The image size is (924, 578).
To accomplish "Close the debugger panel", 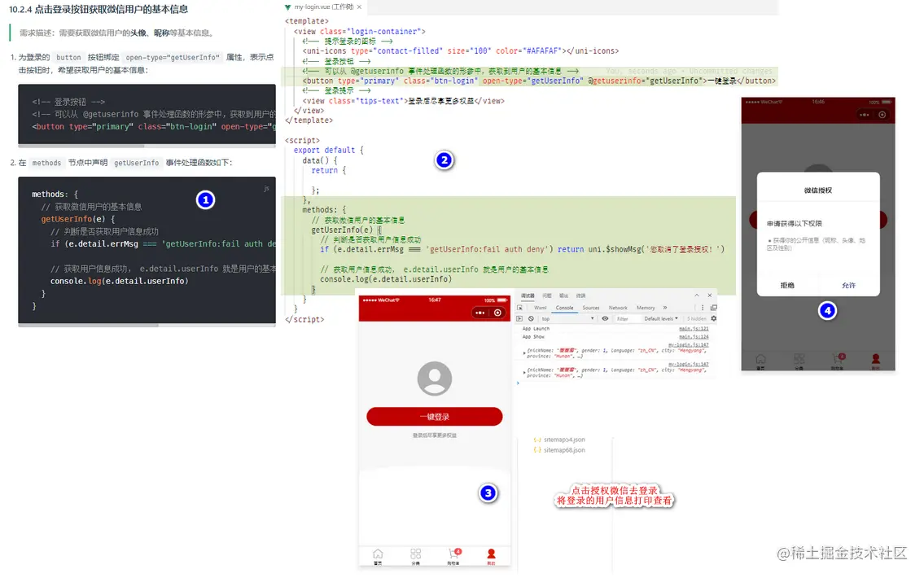I will coord(710,296).
